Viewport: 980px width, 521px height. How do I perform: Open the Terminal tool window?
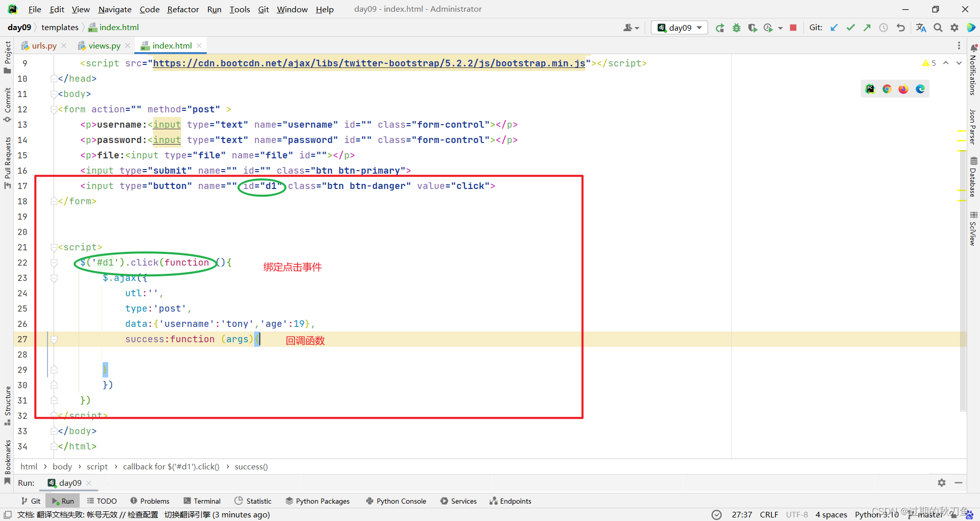pos(202,501)
